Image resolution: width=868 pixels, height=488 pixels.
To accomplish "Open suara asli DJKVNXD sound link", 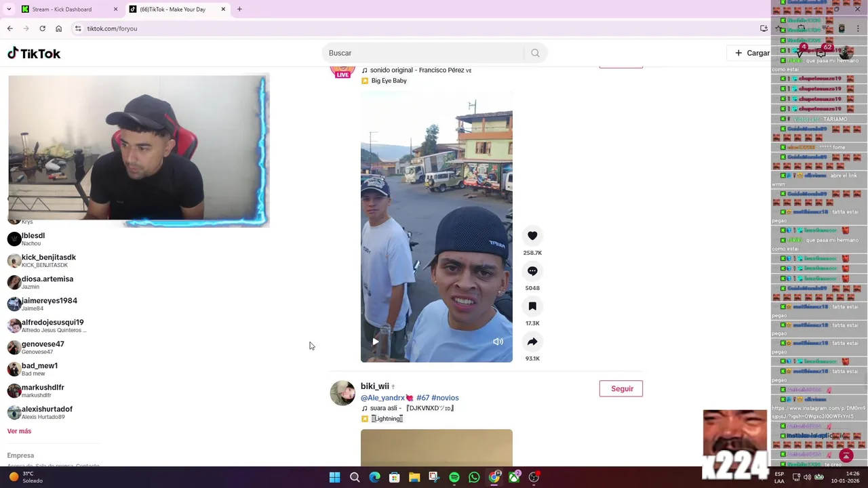I will coord(408,408).
